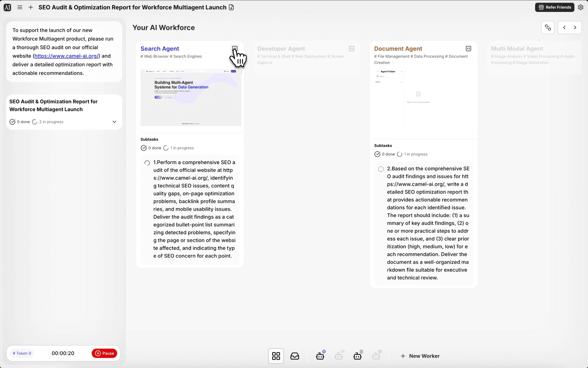The image size is (588, 368).
Task: Open the inbox tray icon
Action: click(x=295, y=356)
